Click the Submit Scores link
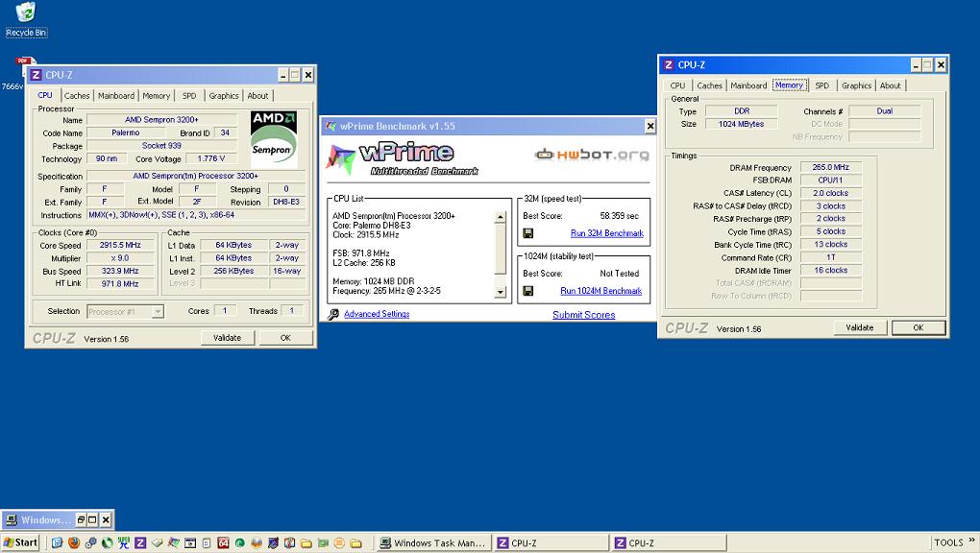Viewport: 980px width, 553px height. pos(584,315)
